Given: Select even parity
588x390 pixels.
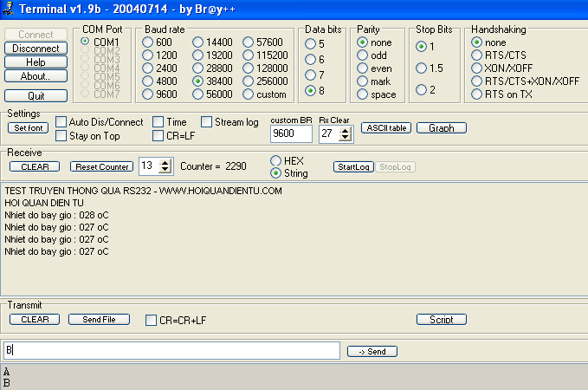Looking at the screenshot, I should [x=362, y=68].
